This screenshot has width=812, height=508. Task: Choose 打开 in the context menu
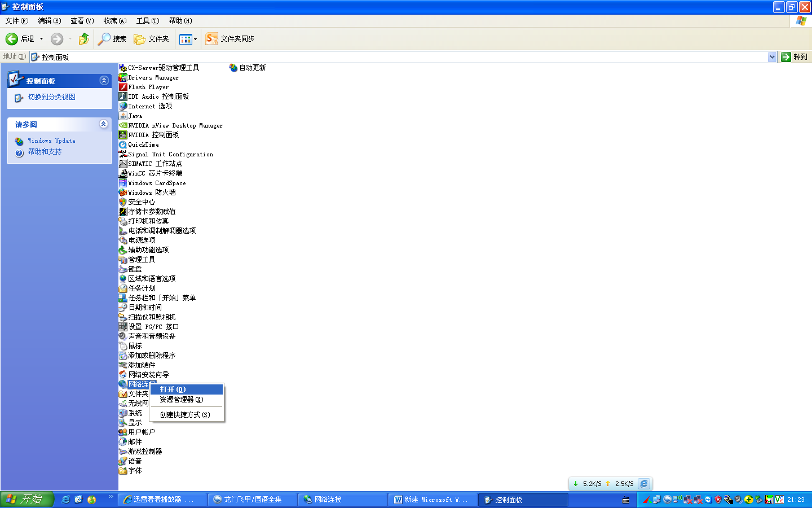click(x=173, y=389)
